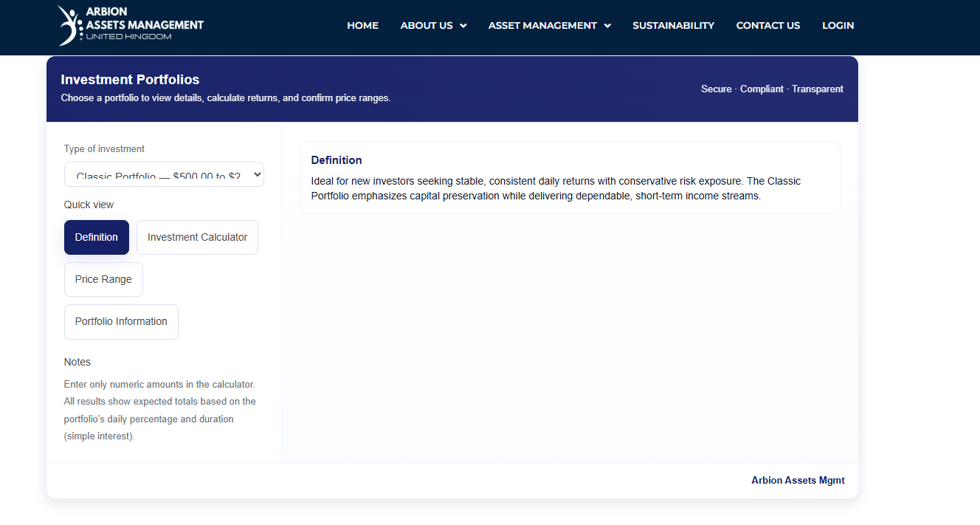Image resolution: width=980 pixels, height=525 pixels.
Task: Expand the chevron beside ASSET MANAGEMENT
Action: pos(607,26)
